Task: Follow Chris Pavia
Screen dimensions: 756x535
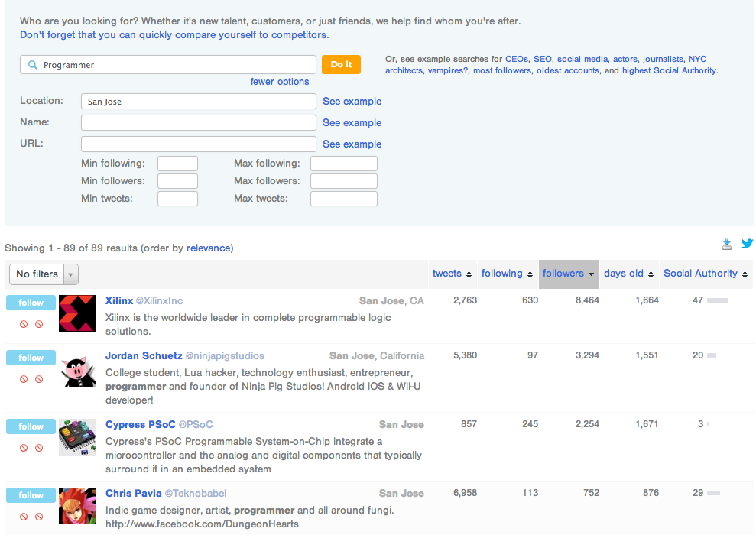Action: pyautogui.click(x=31, y=495)
